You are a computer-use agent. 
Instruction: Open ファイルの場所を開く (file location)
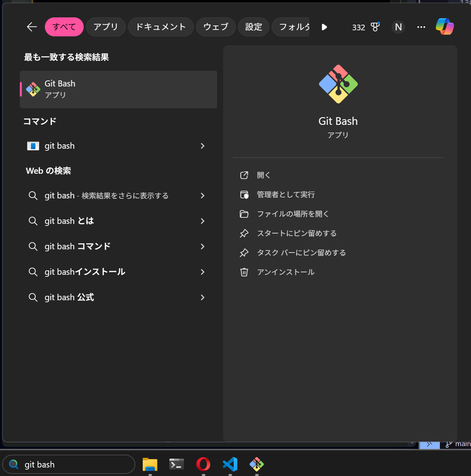293,214
